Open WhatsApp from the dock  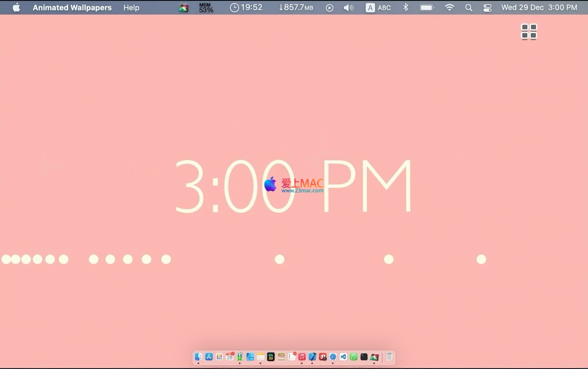[x=354, y=357]
